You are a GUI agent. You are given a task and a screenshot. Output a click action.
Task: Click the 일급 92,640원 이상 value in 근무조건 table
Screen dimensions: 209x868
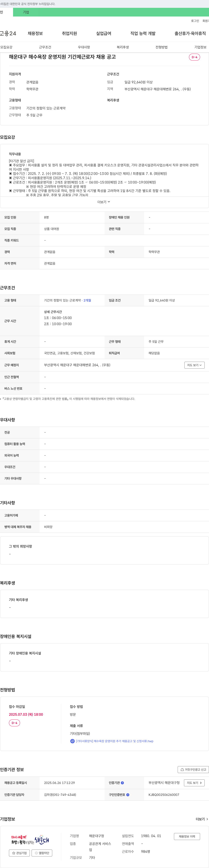(x=162, y=300)
